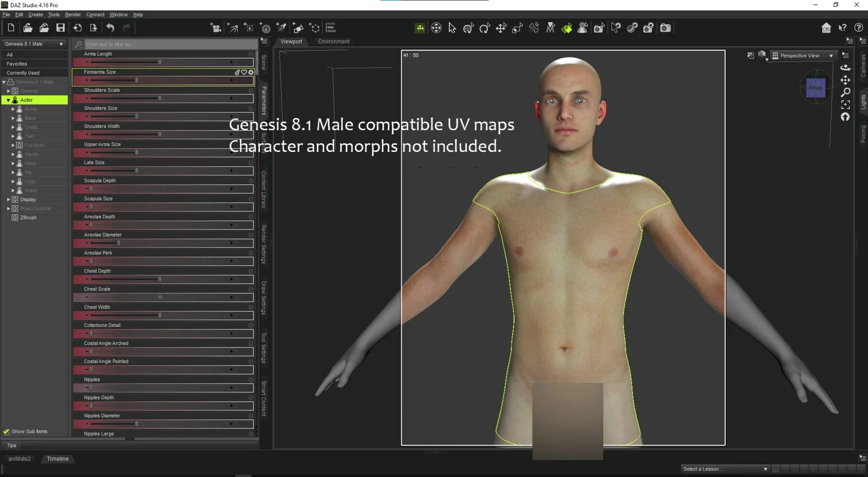Toggle the lock icon on Forearms Size
The width and height of the screenshot is (868, 477).
[237, 72]
